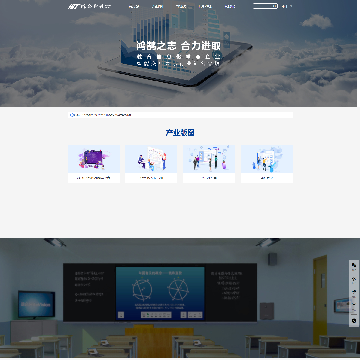Click the announcement icon in notice bar

click(x=72, y=115)
